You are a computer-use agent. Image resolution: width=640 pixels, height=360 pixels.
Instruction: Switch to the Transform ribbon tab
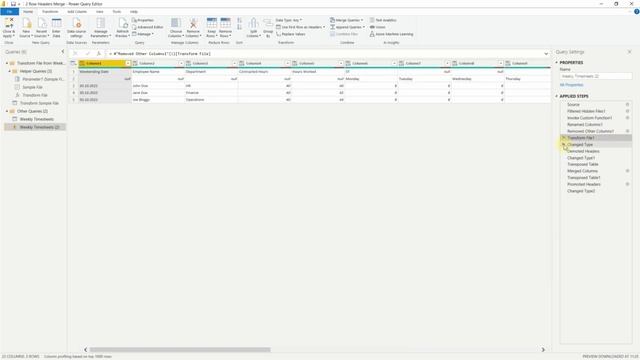50,11
